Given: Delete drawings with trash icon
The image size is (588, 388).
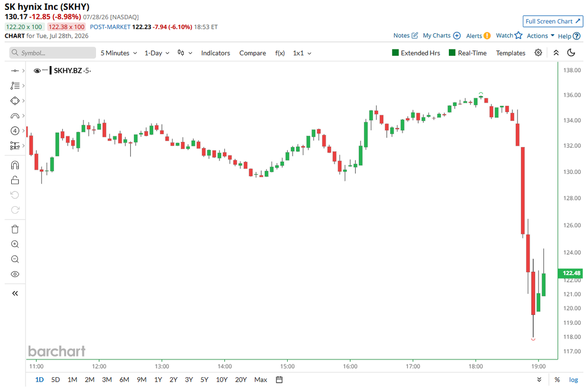Looking at the screenshot, I should tap(15, 229).
